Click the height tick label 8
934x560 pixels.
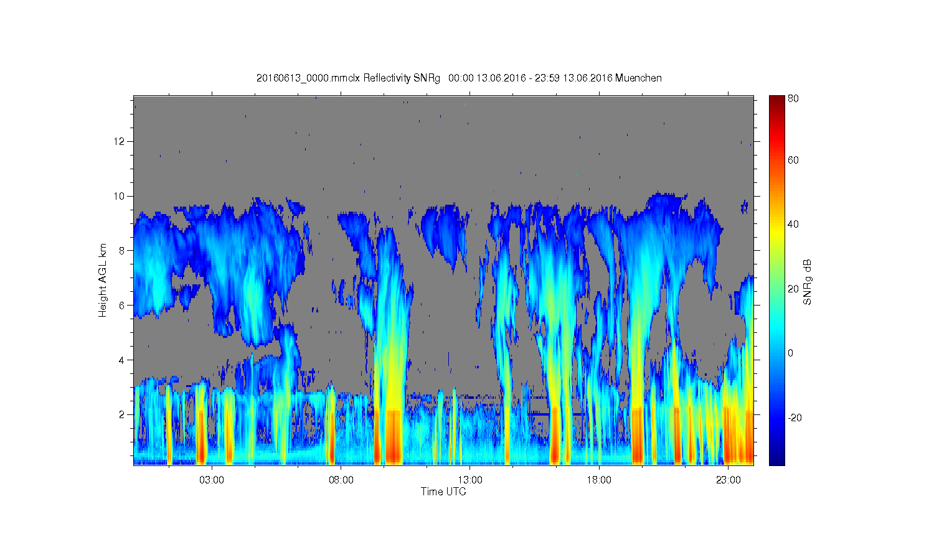coord(122,251)
